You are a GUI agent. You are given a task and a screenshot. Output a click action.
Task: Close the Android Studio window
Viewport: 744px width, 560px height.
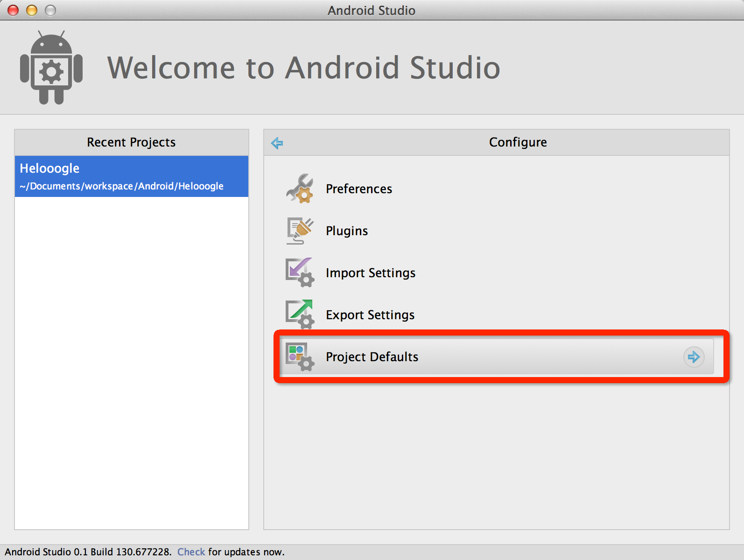tap(13, 10)
